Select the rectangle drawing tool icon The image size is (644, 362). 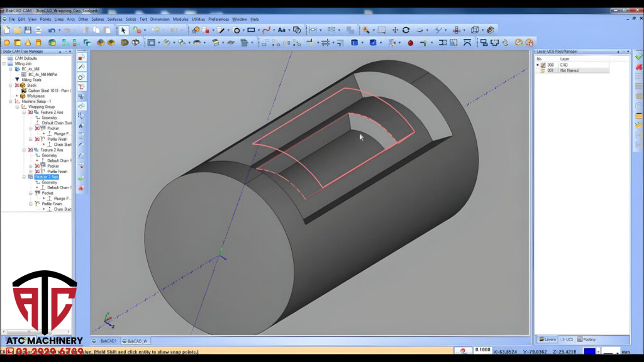coord(251,30)
